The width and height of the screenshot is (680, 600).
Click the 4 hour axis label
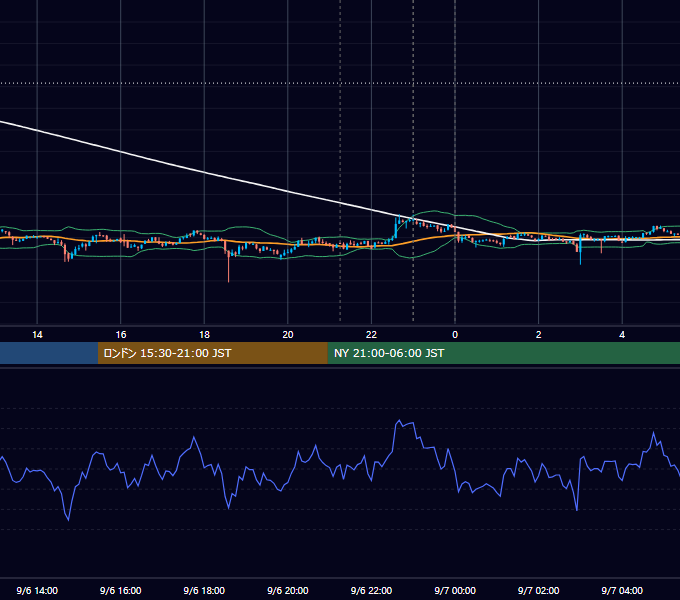622,335
